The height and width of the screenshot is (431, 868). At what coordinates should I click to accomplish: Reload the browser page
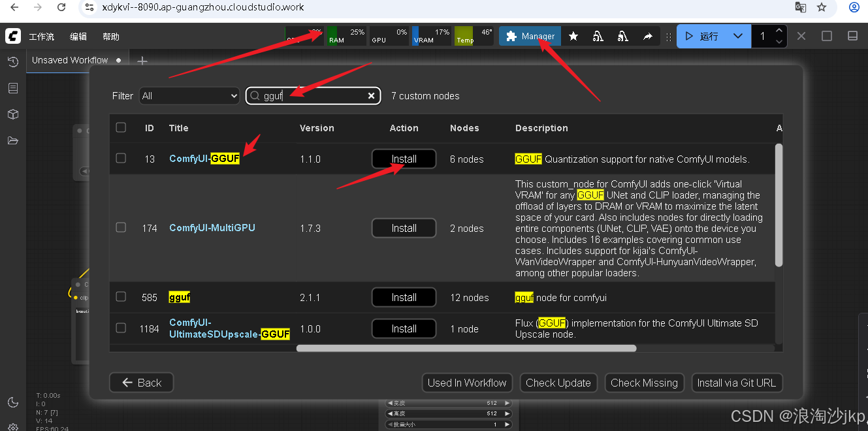(61, 7)
